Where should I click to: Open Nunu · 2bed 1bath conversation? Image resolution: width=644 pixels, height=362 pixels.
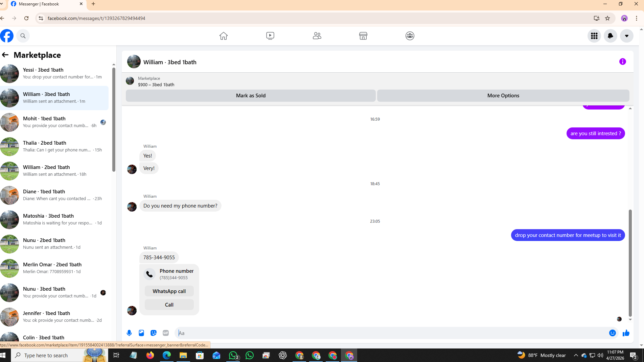coord(54,244)
